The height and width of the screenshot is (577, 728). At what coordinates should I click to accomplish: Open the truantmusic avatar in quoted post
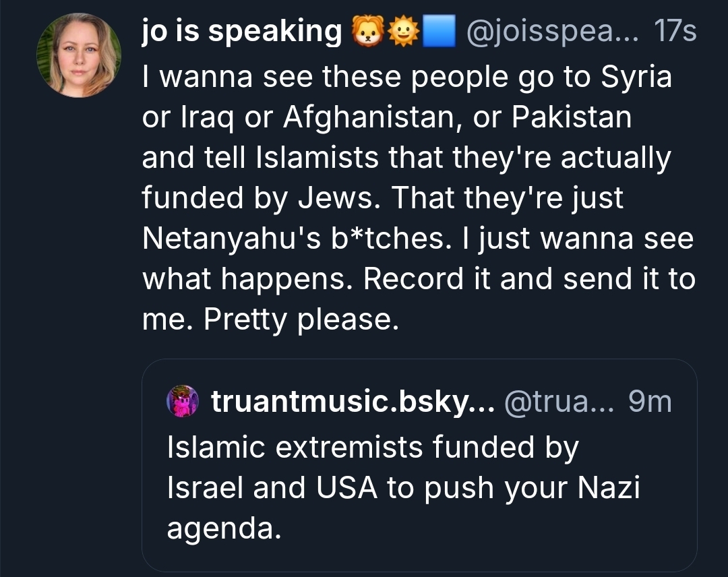(182, 402)
